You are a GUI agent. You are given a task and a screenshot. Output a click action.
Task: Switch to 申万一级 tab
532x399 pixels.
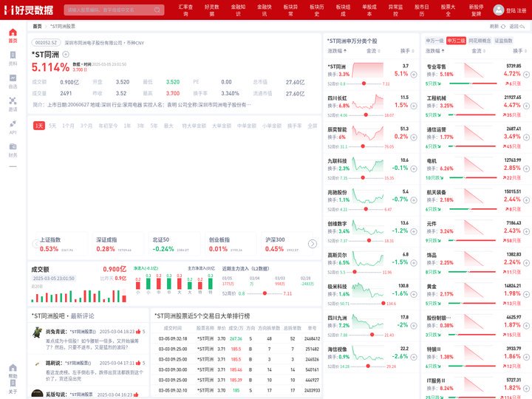[434, 41]
